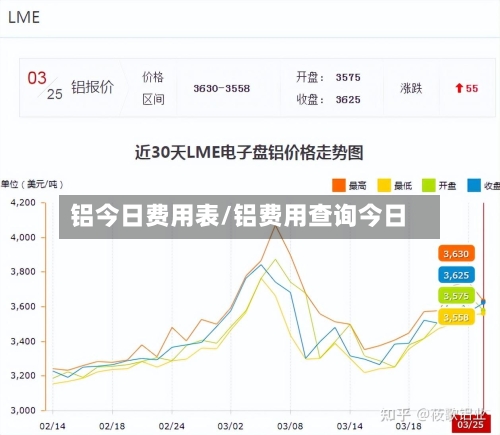This screenshot has height=435, width=500.
Task: Click the yellow low-price data point at 03/25
Action: (483, 313)
